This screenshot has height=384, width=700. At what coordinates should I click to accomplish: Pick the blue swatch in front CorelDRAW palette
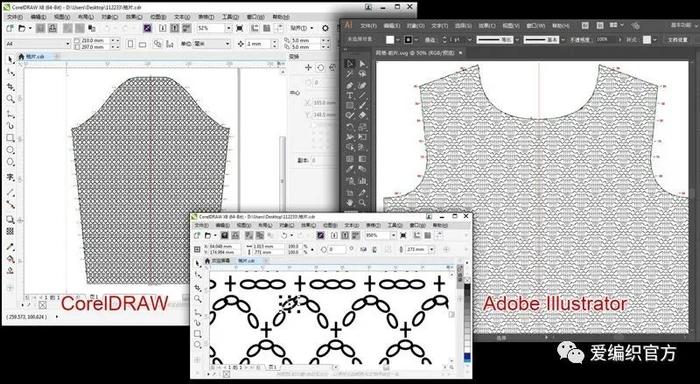467,357
